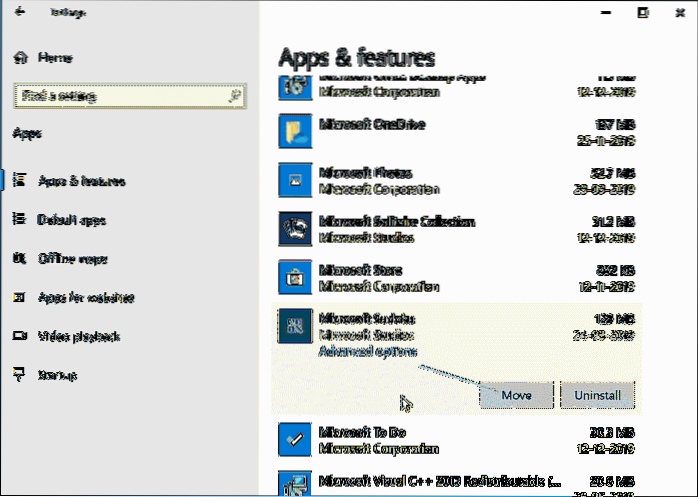Click the Microsoft Sudoku entry name
The image size is (698, 497).
(x=367, y=319)
